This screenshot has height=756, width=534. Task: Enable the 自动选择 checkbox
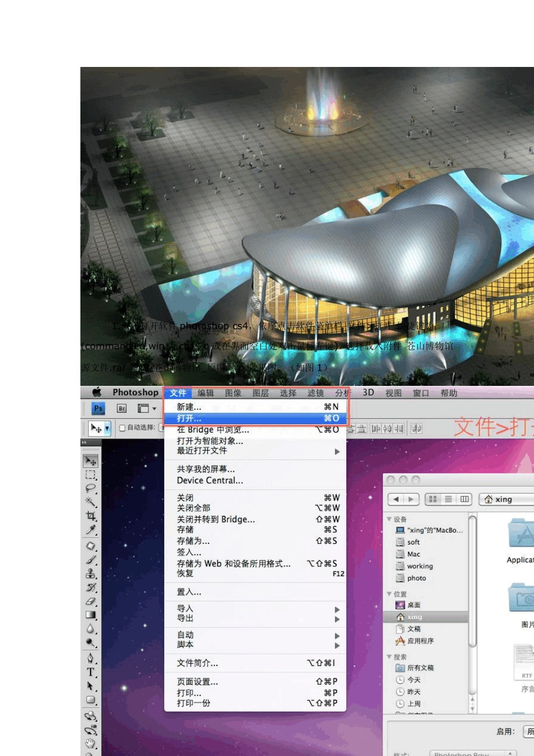click(123, 428)
